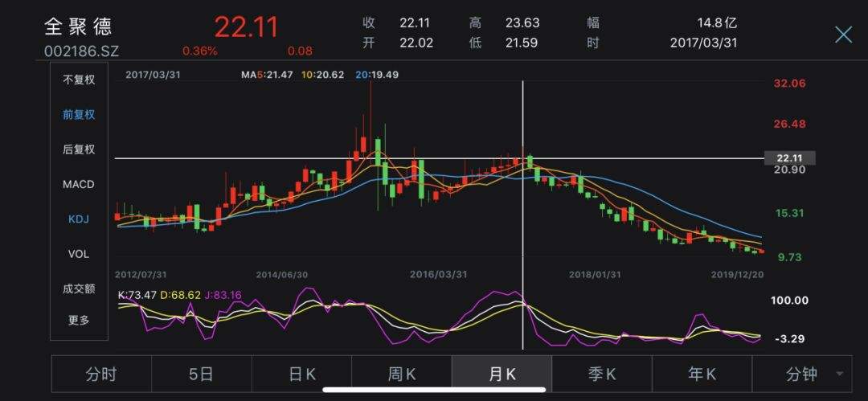The image size is (868, 401).
Task: Show the VOL volume indicator
Action: pyautogui.click(x=79, y=254)
